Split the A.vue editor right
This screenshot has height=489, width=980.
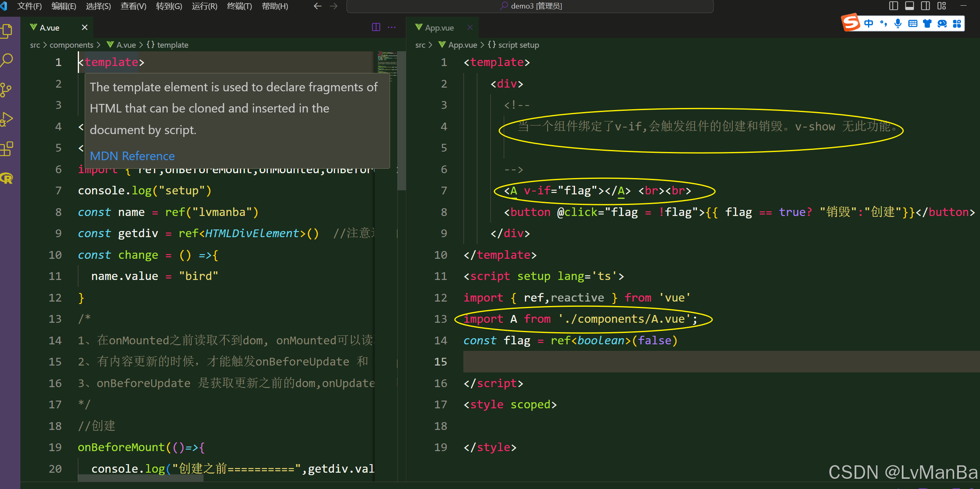[x=376, y=27]
